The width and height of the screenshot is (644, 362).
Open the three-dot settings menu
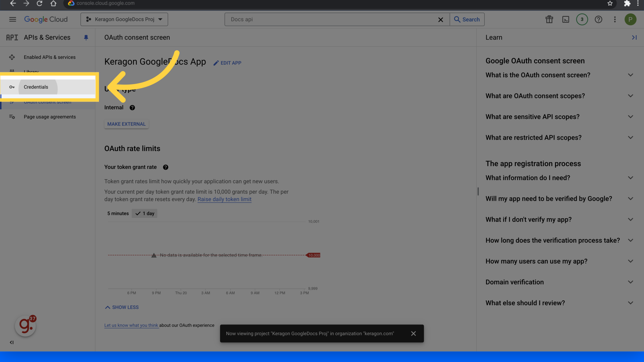615,19
